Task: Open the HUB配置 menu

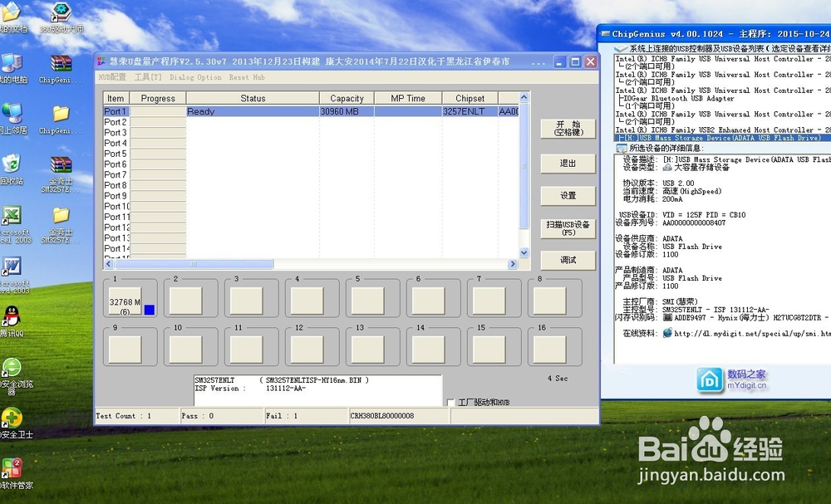Action: pyautogui.click(x=112, y=77)
